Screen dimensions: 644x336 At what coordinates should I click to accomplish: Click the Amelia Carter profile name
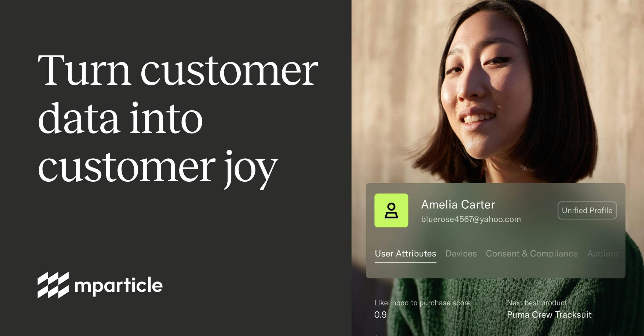458,205
